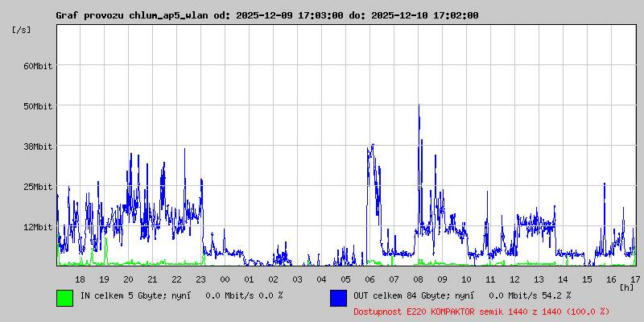Click the '04' hour tick label

coord(321,279)
